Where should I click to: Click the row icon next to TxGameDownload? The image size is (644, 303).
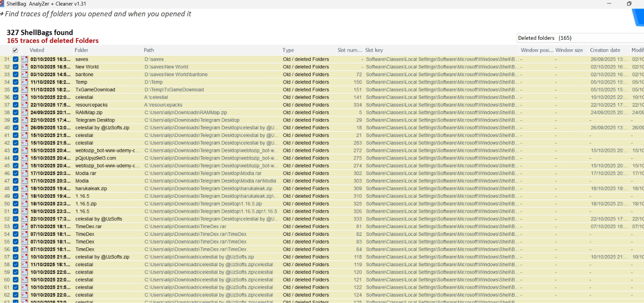pos(25,90)
